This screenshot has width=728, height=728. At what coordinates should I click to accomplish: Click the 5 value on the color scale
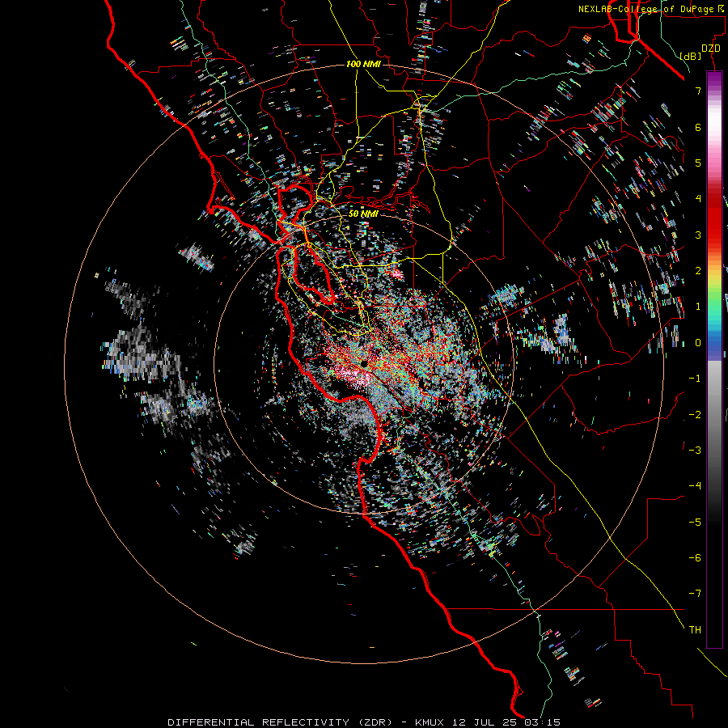(x=698, y=163)
